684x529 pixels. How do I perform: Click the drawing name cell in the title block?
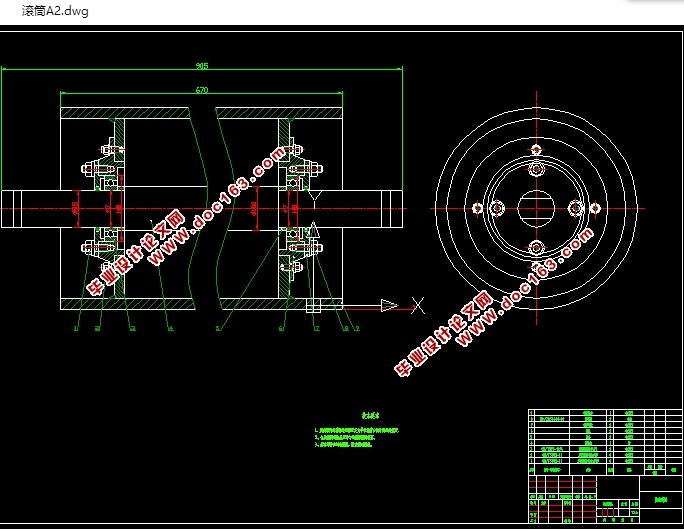(x=660, y=500)
